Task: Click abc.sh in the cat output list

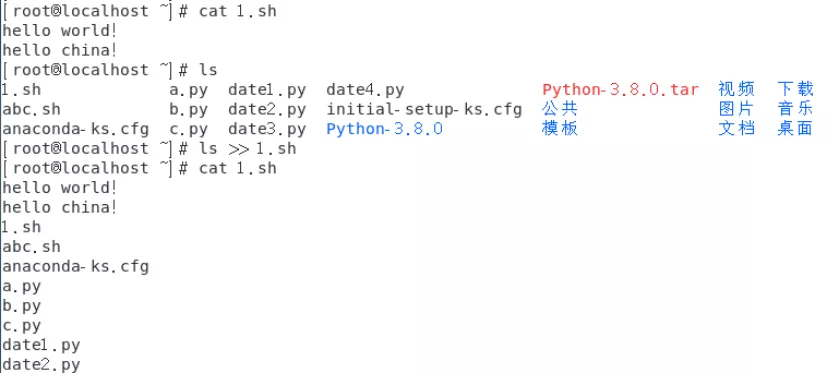Action: point(32,247)
